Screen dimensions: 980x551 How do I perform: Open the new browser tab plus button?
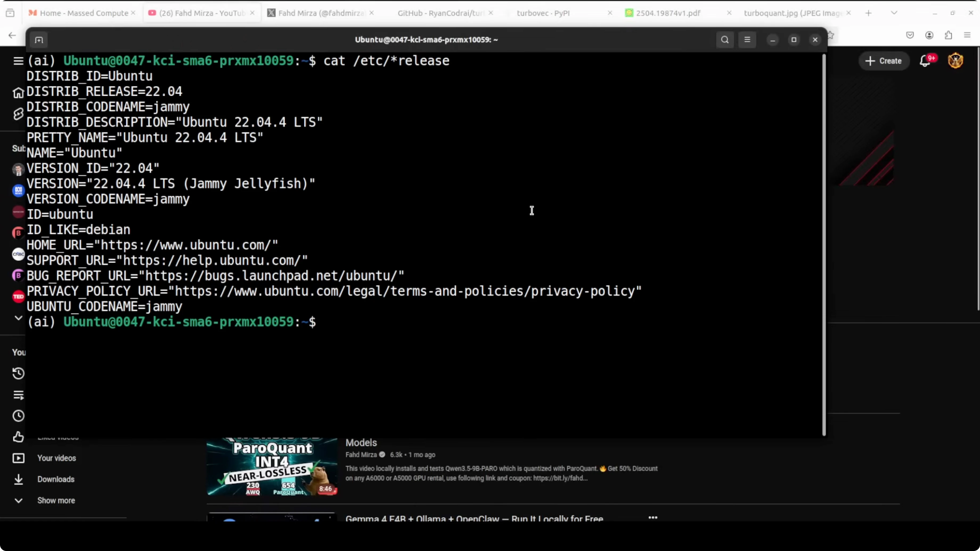[x=868, y=13]
